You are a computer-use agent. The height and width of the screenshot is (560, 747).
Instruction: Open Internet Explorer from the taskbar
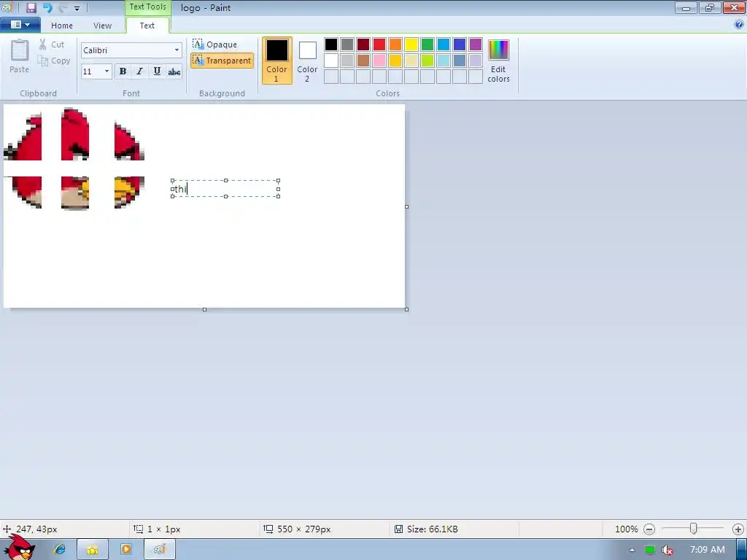point(60,550)
